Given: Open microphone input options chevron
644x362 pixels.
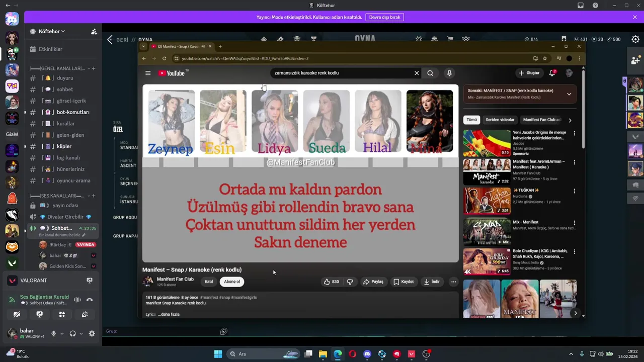Looking at the screenshot, I should [x=62, y=333].
